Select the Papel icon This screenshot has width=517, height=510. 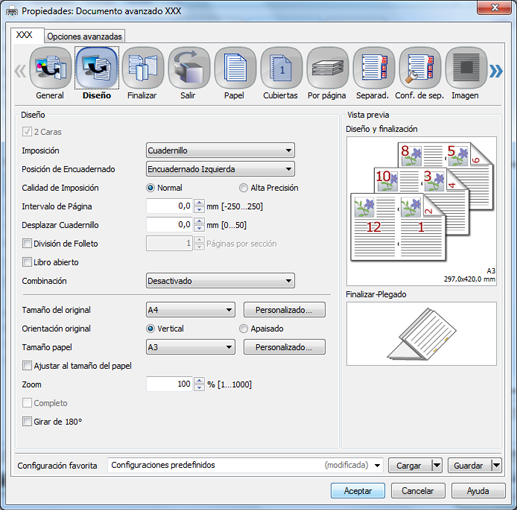point(235,68)
